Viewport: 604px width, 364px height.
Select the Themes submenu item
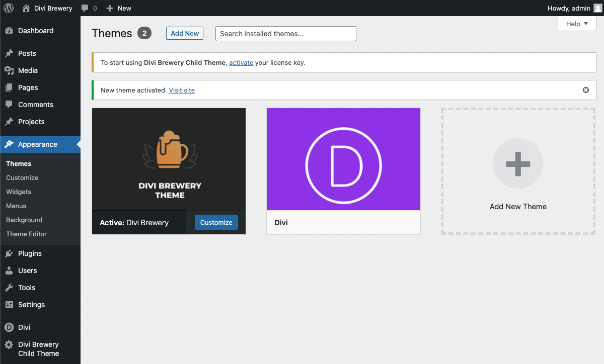tap(19, 163)
